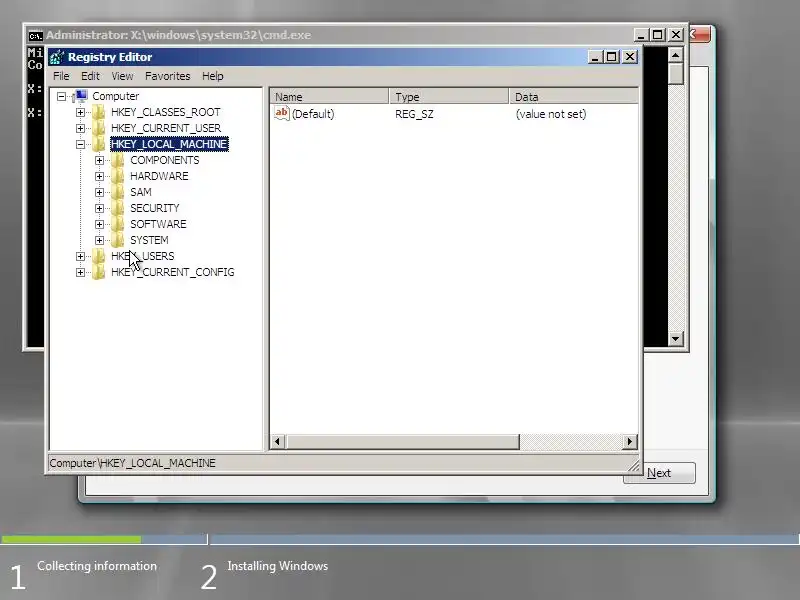
Task: Click the Type column header
Action: pos(449,96)
